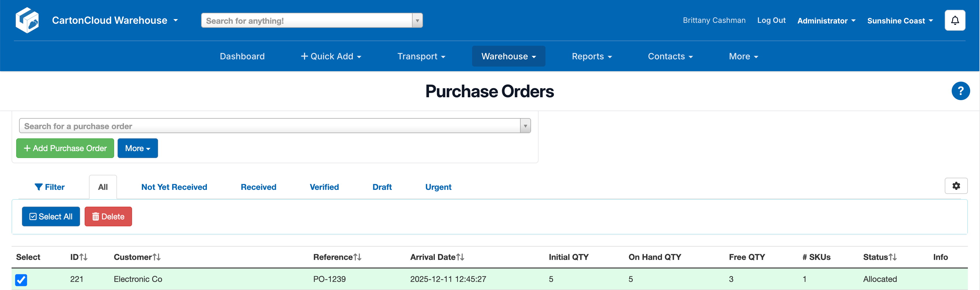This screenshot has width=980, height=290.
Task: Expand purchase order search dropdown arrow
Action: pos(525,126)
